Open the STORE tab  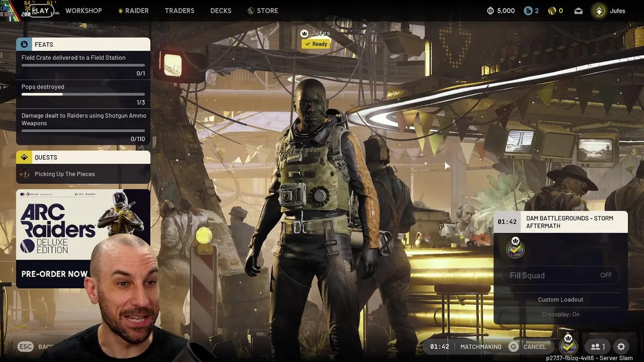(263, 11)
